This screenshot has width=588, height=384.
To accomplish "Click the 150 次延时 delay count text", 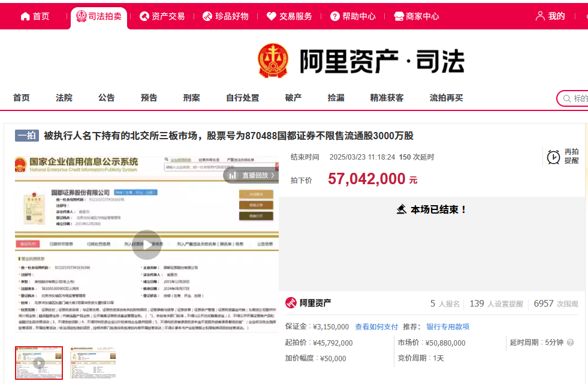I will 417,157.
